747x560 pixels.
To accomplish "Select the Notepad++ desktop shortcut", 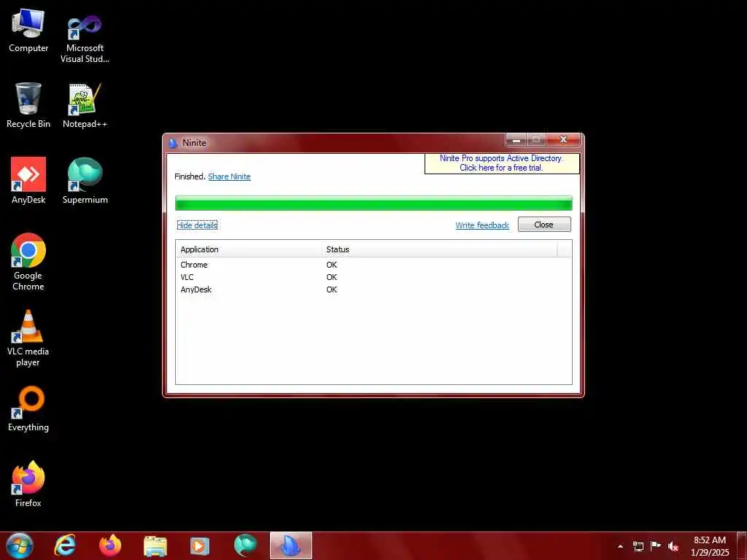I will (85, 106).
